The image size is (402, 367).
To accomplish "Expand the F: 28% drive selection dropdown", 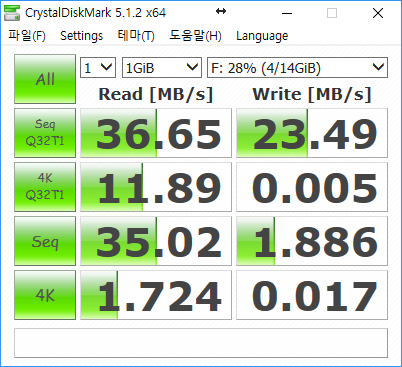I will point(297,68).
